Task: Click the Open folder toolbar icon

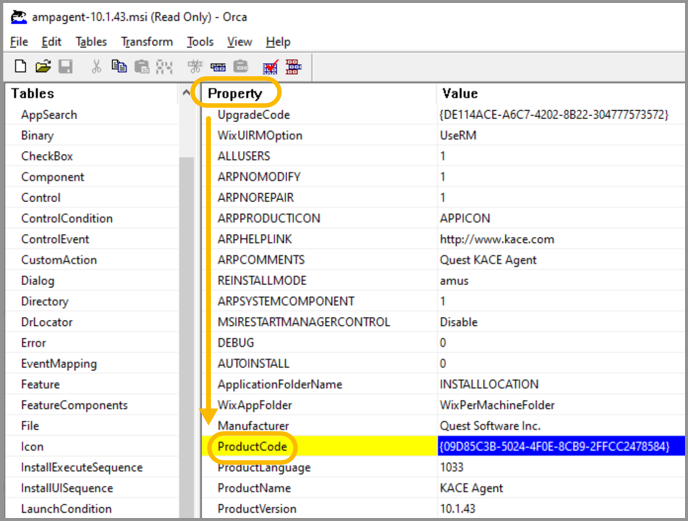Action: [x=42, y=67]
